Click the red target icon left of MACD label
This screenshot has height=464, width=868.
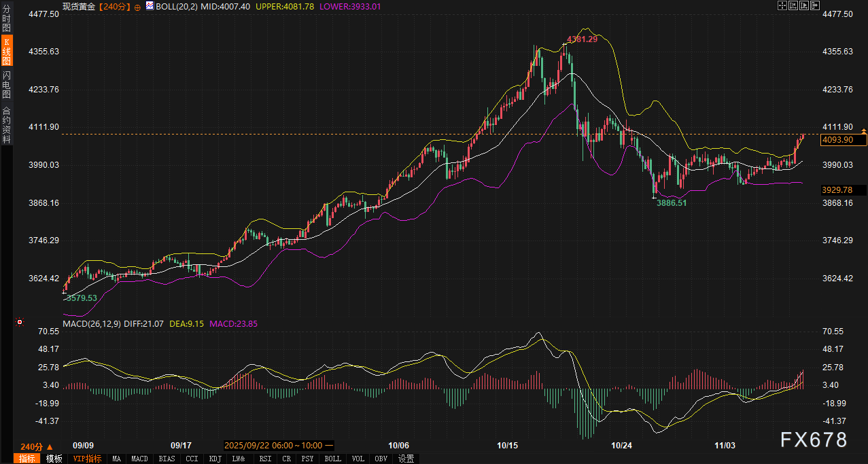(x=20, y=322)
